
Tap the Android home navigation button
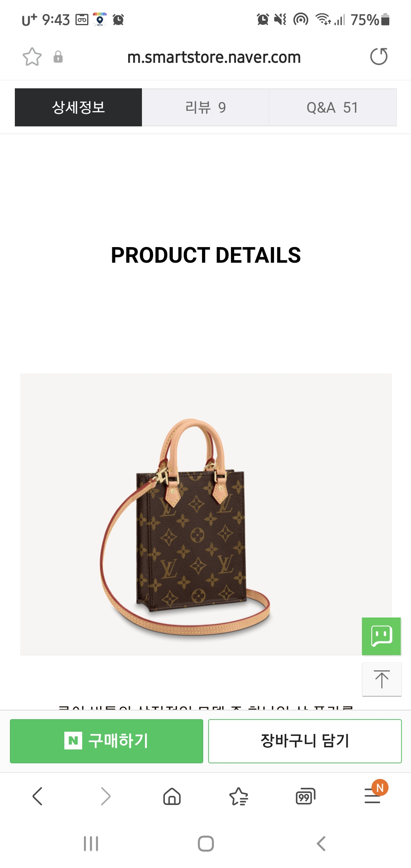206,844
